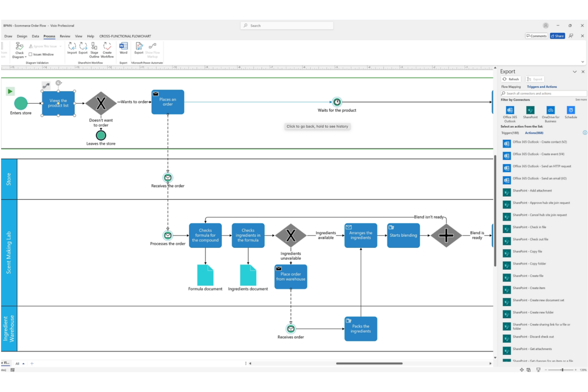
Task: Select the Leaves the store end event
Action: pos(101,135)
